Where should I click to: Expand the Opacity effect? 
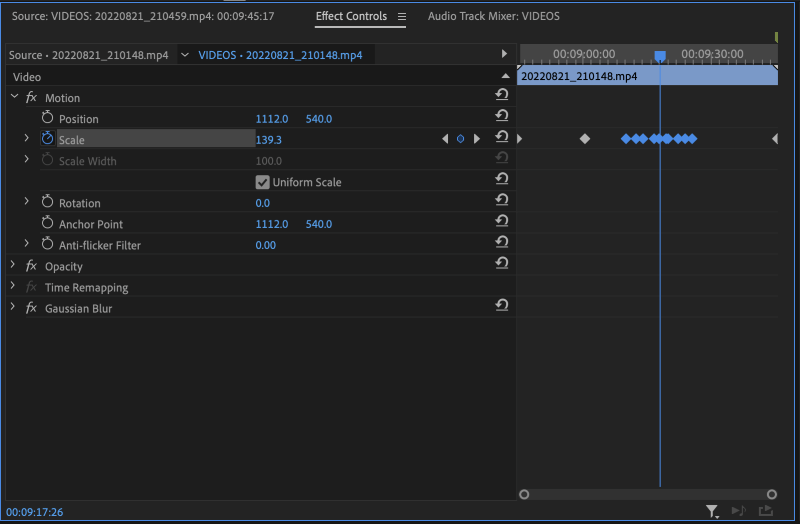(x=13, y=264)
